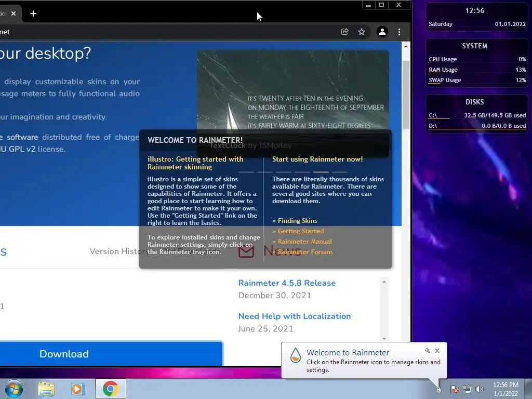Open the Rainmeter Forums link
Image resolution: width=532 pixels, height=399 pixels.
[x=303, y=252]
